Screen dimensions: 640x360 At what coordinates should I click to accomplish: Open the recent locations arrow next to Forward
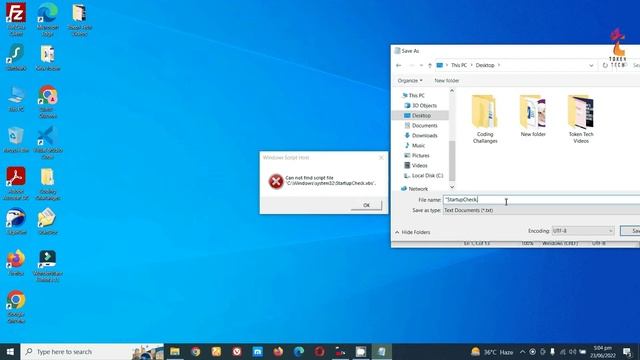421,65
